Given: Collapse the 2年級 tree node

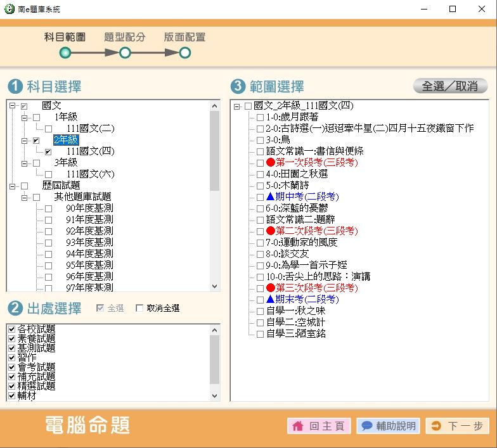Looking at the screenshot, I should (24, 141).
